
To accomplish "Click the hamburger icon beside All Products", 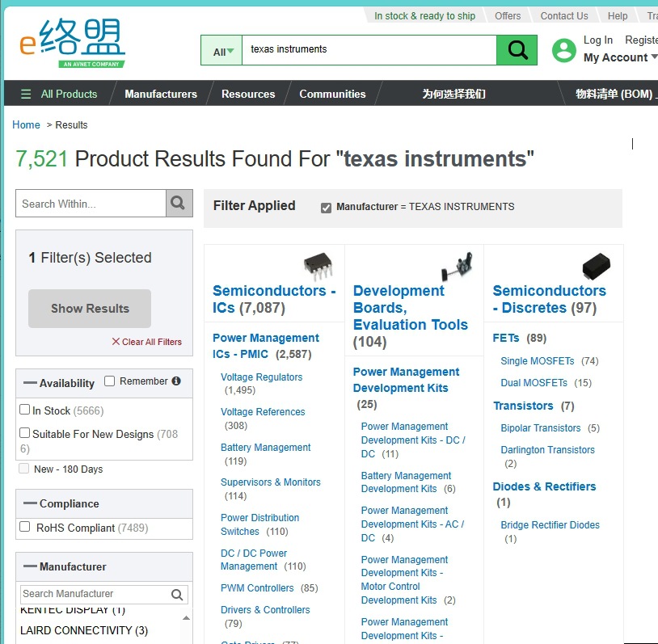I will tap(26, 94).
